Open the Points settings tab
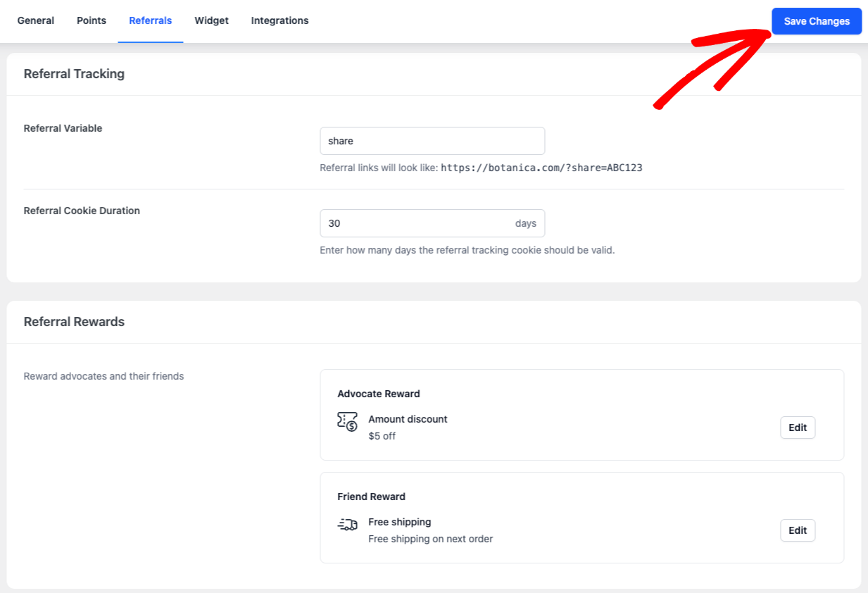Viewport: 868px width, 593px height. (91, 20)
